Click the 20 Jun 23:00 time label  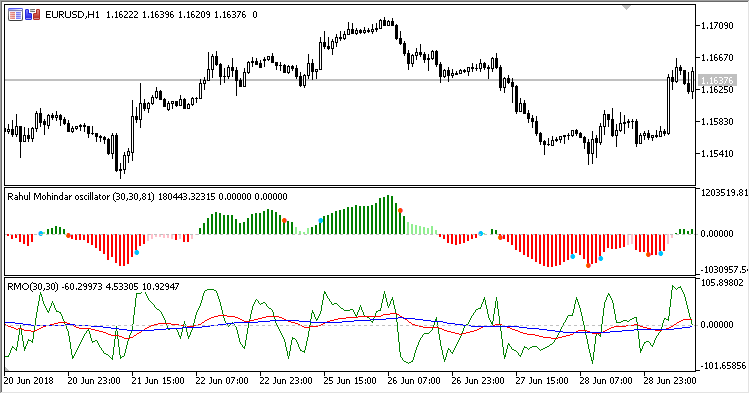(x=94, y=381)
